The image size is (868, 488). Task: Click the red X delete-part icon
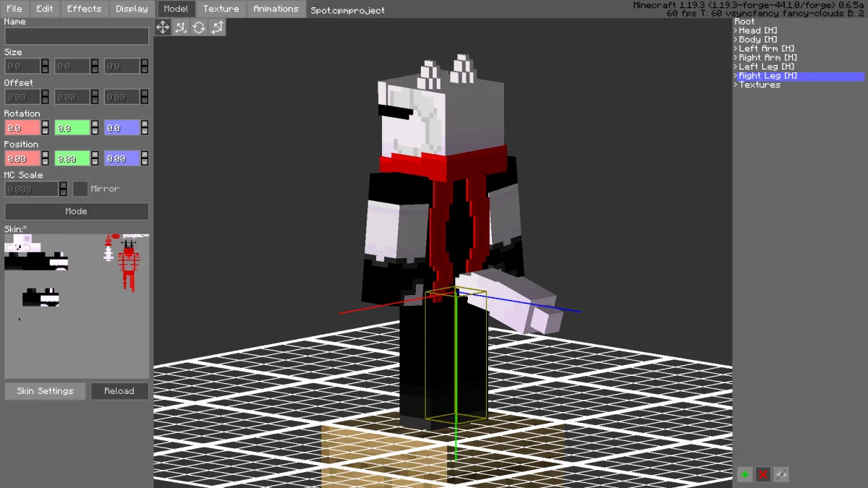[763, 474]
